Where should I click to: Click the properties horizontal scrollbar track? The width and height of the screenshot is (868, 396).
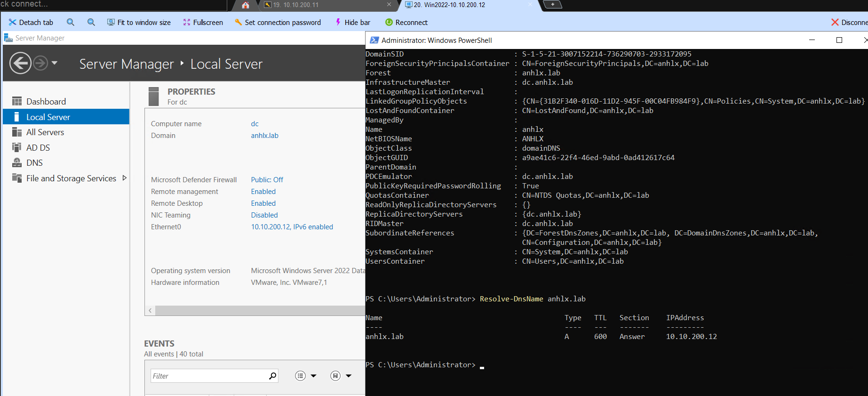(259, 311)
